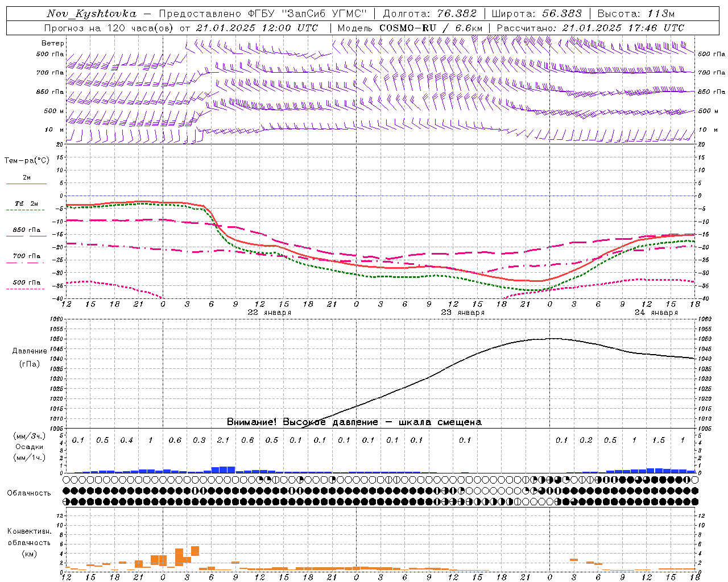Click the longitude value Долгота: 76.382

point(429,14)
